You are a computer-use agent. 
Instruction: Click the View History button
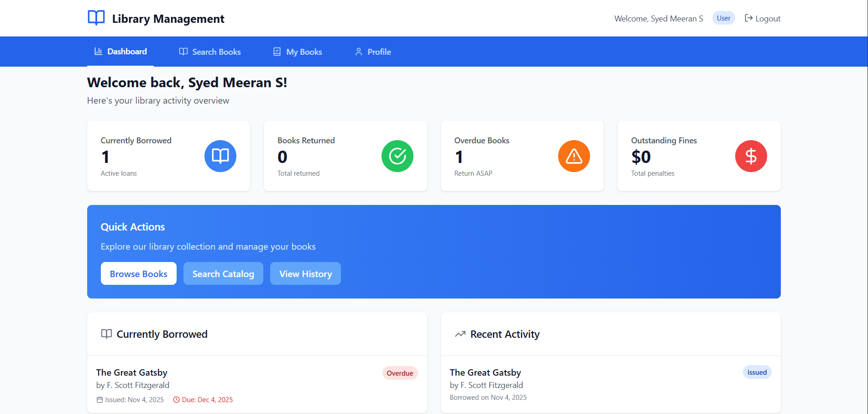click(305, 274)
